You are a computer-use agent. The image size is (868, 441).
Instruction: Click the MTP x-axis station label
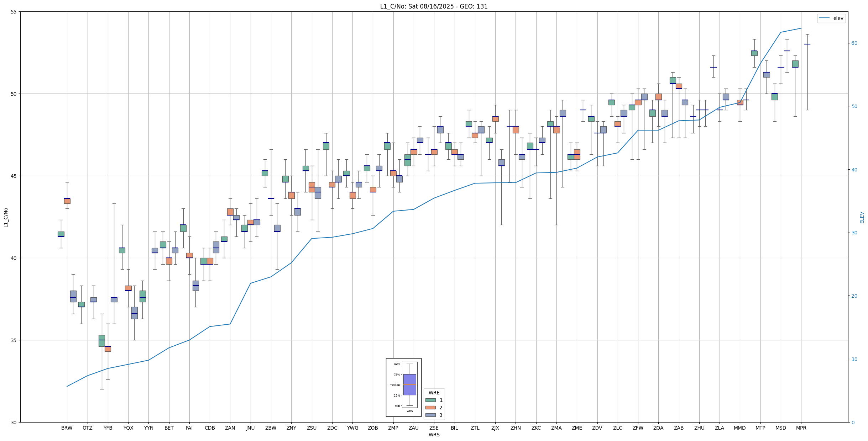(760, 428)
